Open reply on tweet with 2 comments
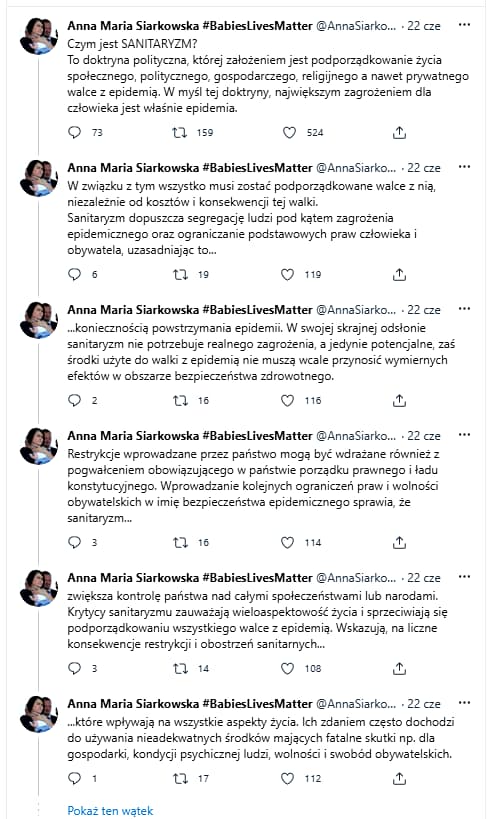The image size is (487, 819). point(75,401)
